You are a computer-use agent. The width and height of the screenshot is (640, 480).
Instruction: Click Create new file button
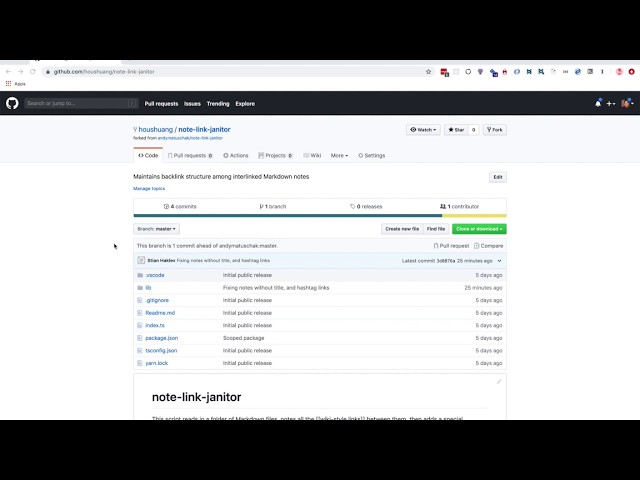[402, 229]
